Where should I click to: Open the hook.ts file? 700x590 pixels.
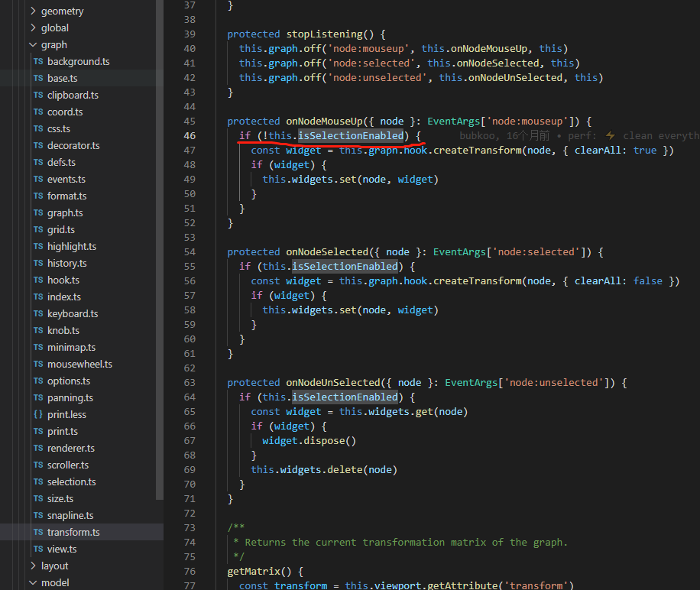61,280
